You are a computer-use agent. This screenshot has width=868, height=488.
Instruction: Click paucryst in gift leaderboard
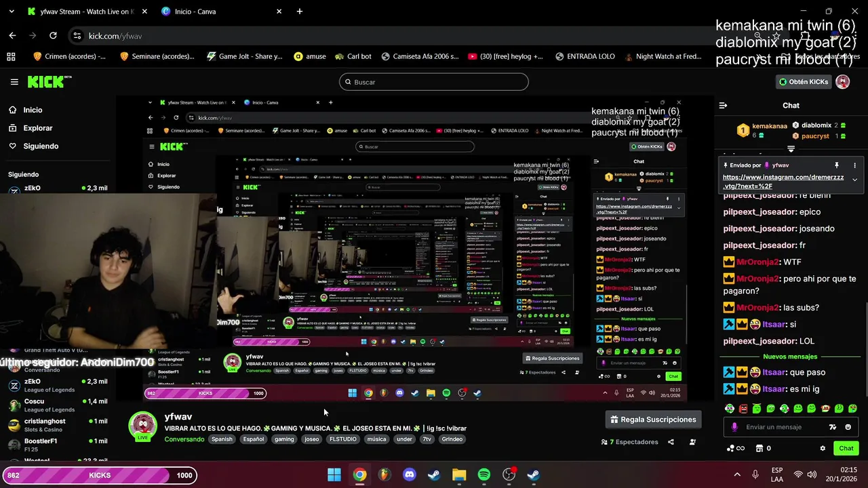point(815,136)
